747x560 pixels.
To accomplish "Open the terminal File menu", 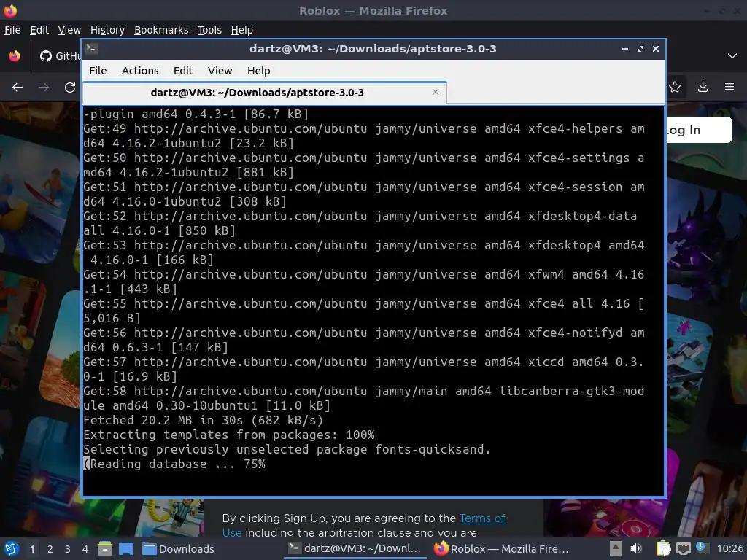I will click(98, 71).
